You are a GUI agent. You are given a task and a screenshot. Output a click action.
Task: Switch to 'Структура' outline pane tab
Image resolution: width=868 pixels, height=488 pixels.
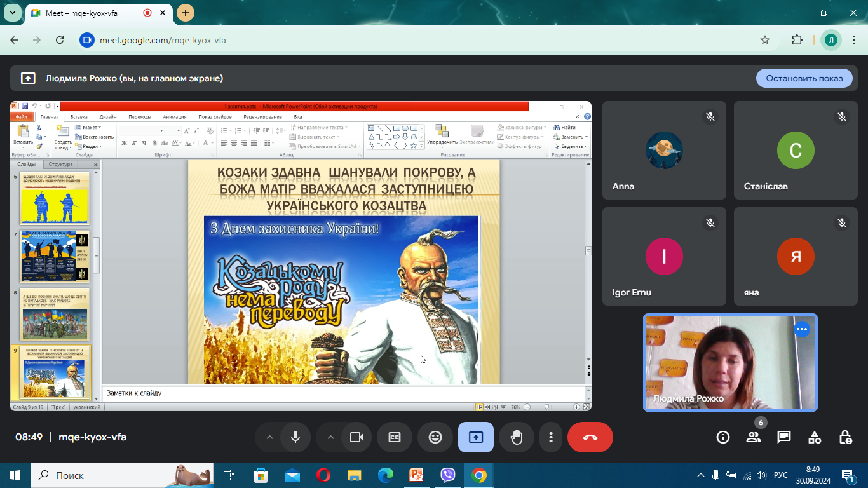[x=62, y=165]
